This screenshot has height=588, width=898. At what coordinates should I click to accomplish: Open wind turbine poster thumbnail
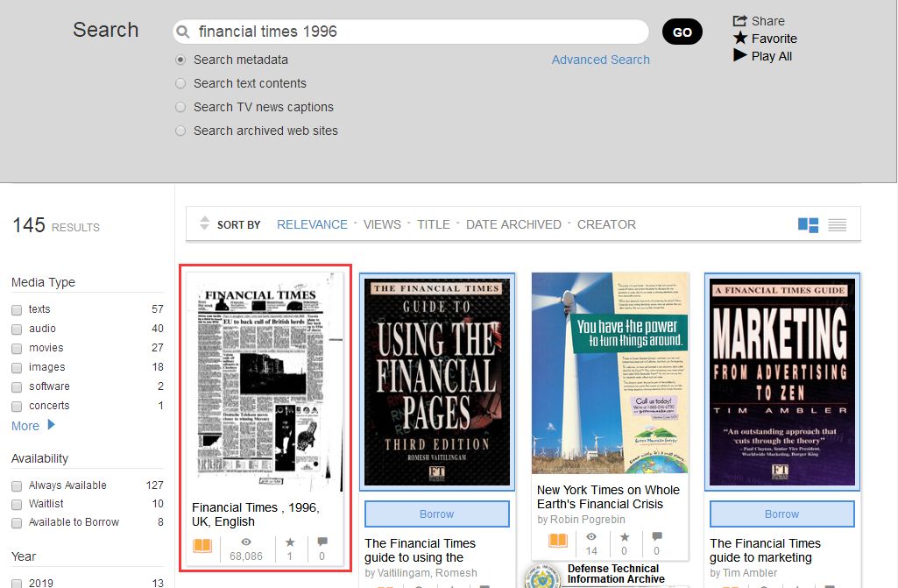(x=610, y=373)
